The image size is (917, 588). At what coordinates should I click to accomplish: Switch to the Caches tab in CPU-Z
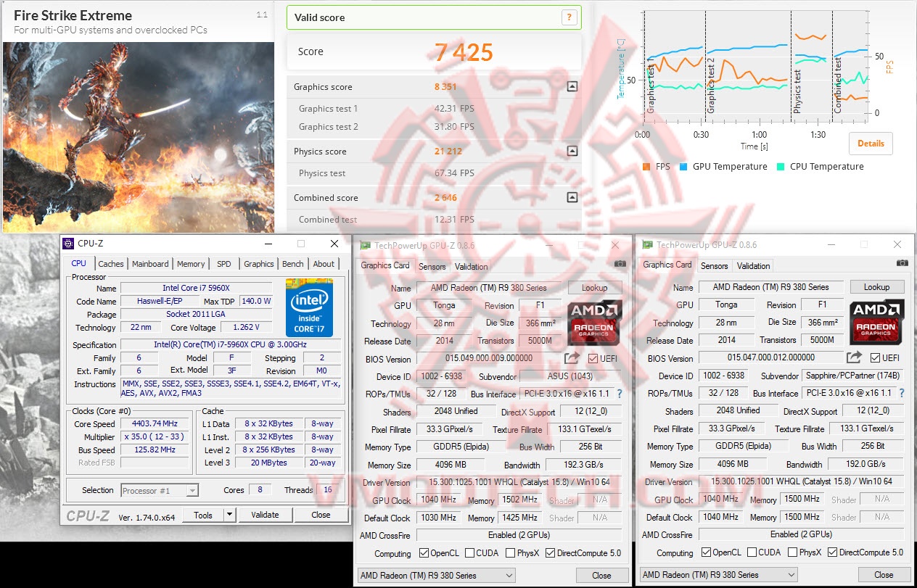(111, 264)
